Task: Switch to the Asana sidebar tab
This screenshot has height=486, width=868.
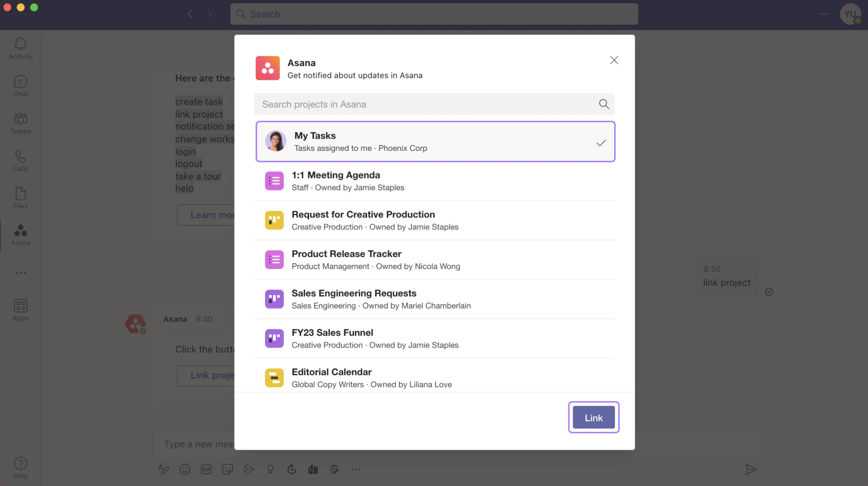Action: pyautogui.click(x=20, y=235)
